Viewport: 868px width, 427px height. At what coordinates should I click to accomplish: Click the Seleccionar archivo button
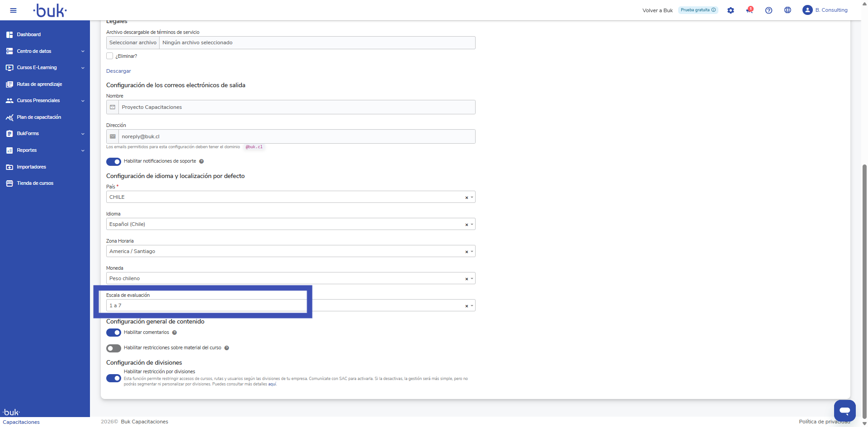pos(133,42)
